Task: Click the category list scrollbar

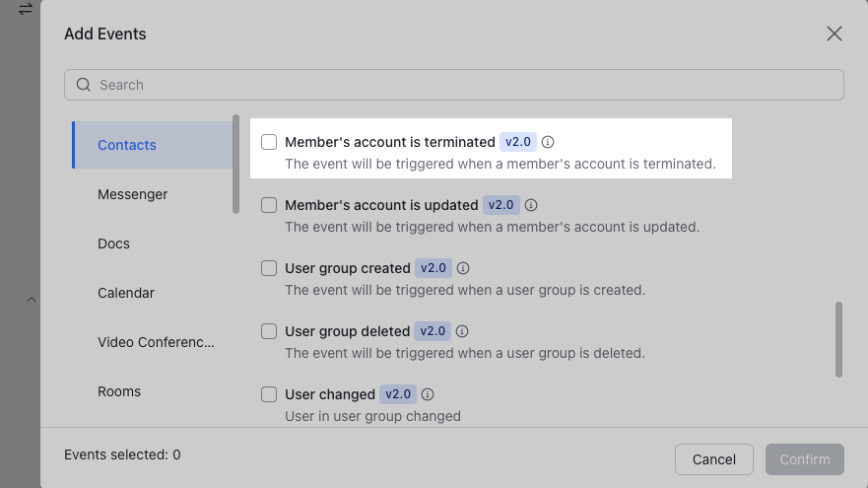Action: tap(235, 164)
